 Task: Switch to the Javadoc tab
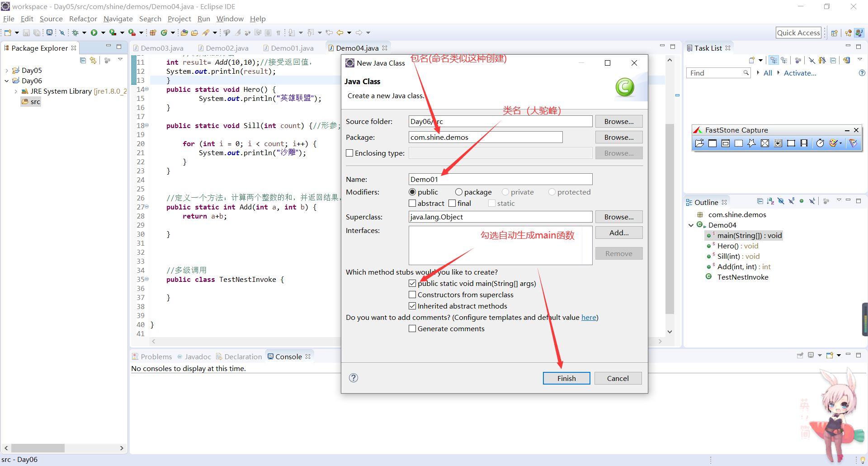[194, 357]
